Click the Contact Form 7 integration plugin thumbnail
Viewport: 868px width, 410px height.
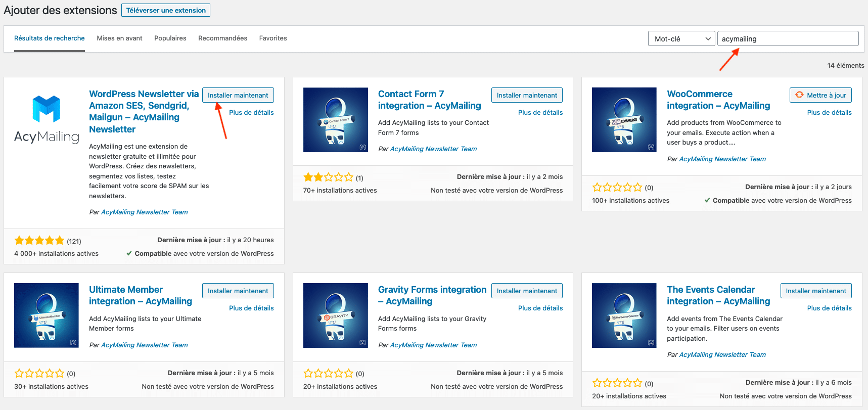point(335,120)
